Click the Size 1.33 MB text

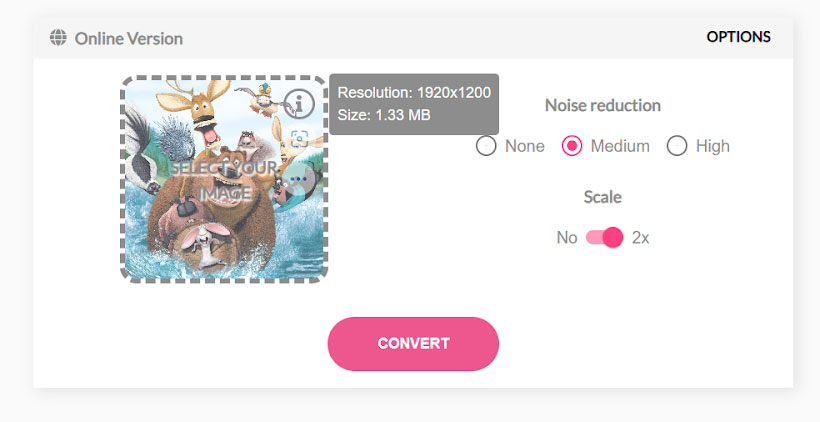point(384,115)
